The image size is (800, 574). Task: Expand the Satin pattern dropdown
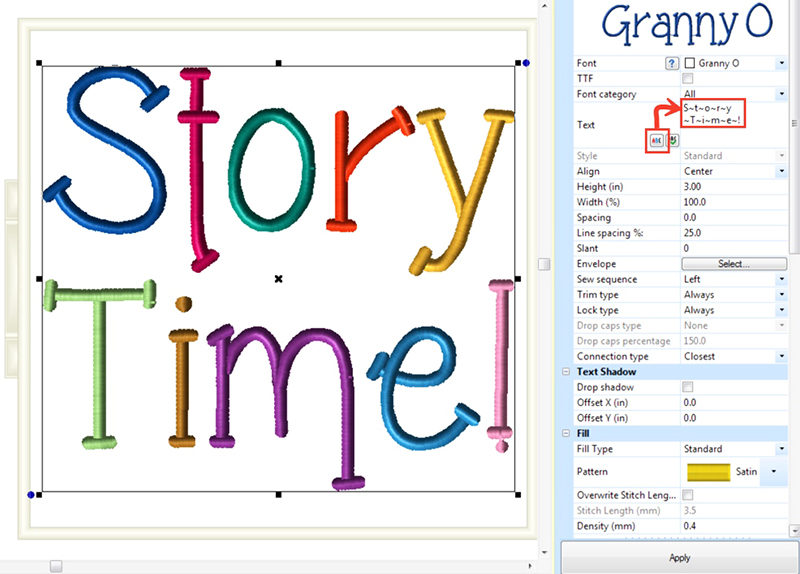pos(774,472)
